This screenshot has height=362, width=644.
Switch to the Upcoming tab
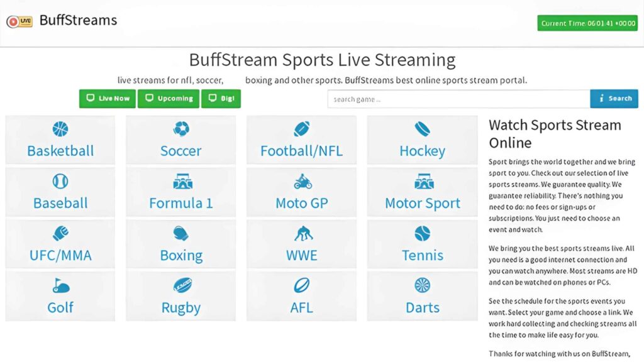(x=168, y=99)
